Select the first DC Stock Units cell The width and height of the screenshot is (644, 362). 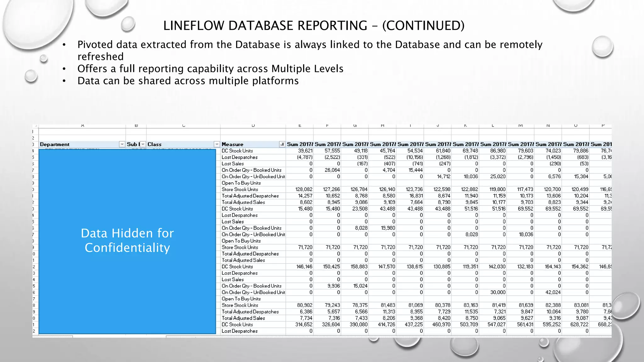tap(237, 151)
